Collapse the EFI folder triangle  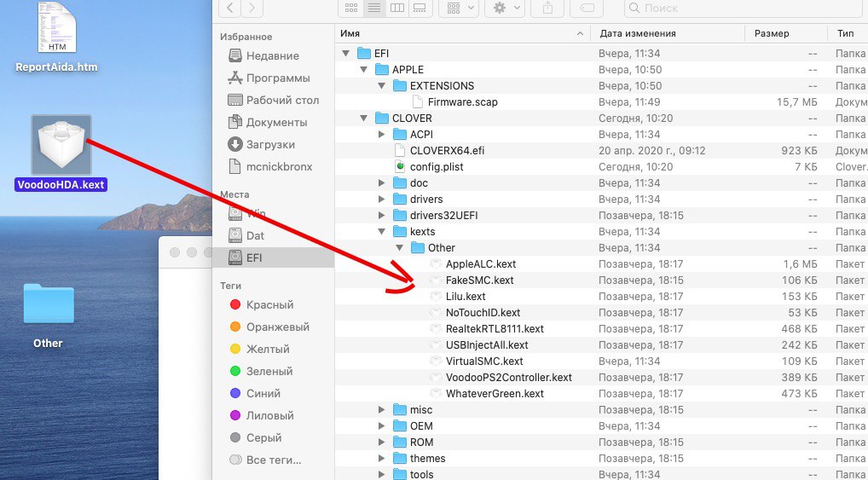tap(346, 54)
